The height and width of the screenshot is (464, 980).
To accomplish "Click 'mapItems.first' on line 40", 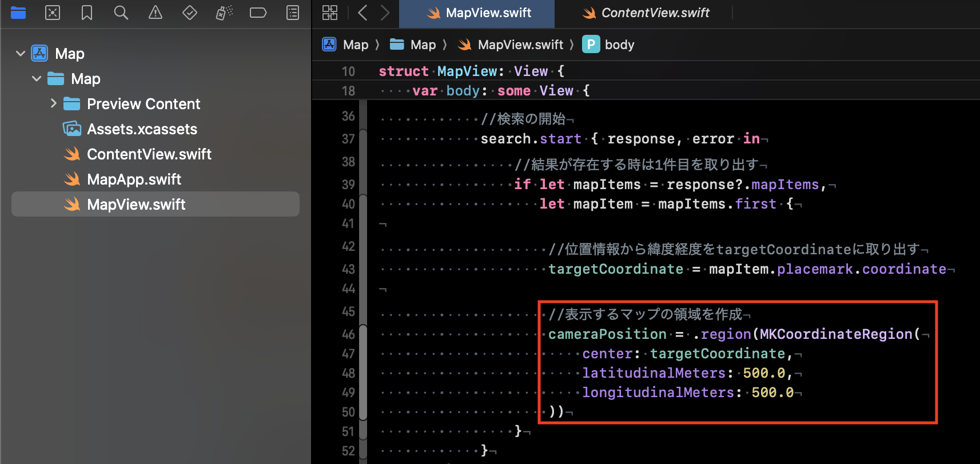I will [717, 204].
